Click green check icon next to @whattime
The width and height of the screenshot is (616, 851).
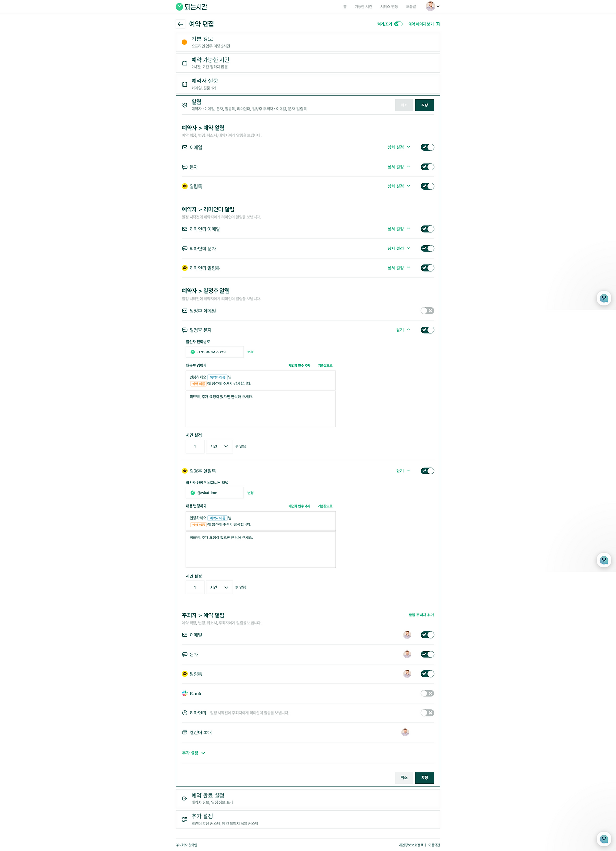193,493
